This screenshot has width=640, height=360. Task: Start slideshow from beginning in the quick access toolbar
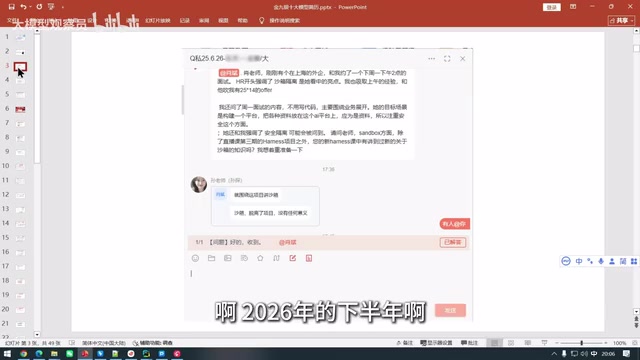point(51,7)
